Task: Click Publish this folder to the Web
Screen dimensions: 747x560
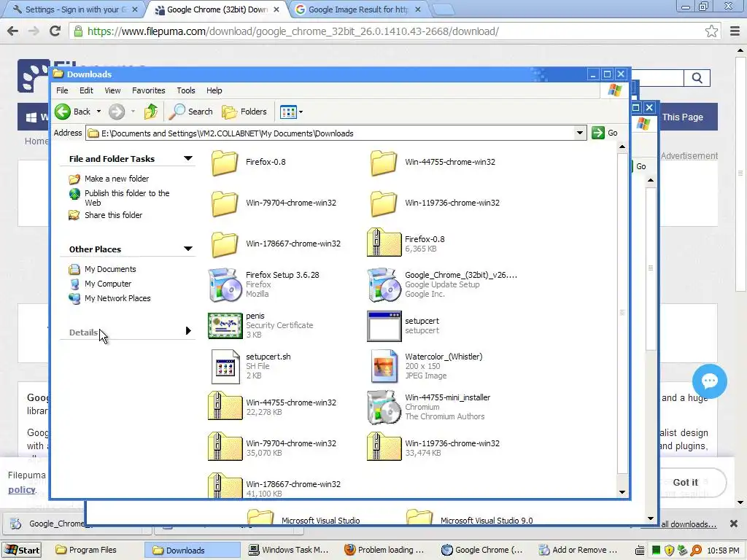Action: 127,198
